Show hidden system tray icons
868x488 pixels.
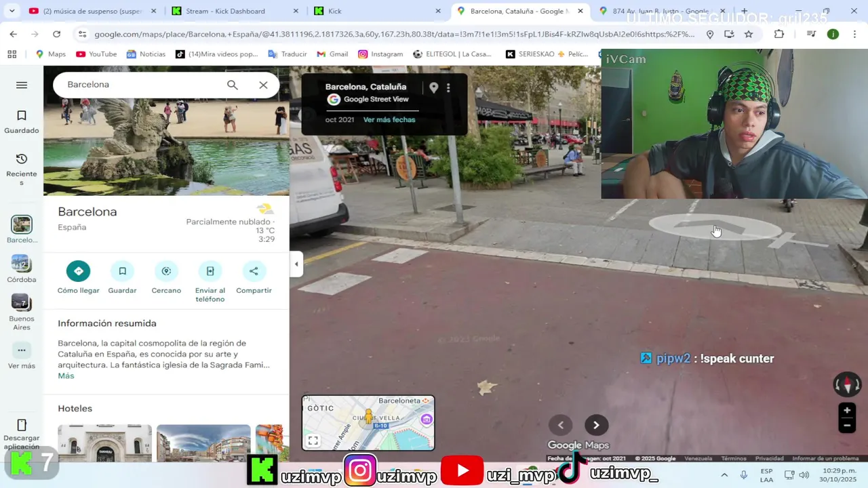(x=724, y=475)
